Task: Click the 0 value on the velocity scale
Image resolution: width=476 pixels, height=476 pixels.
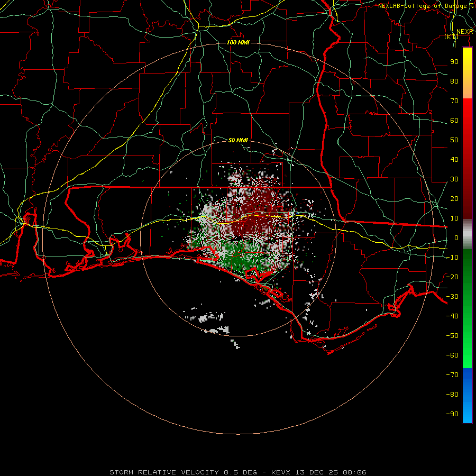Action: click(456, 237)
